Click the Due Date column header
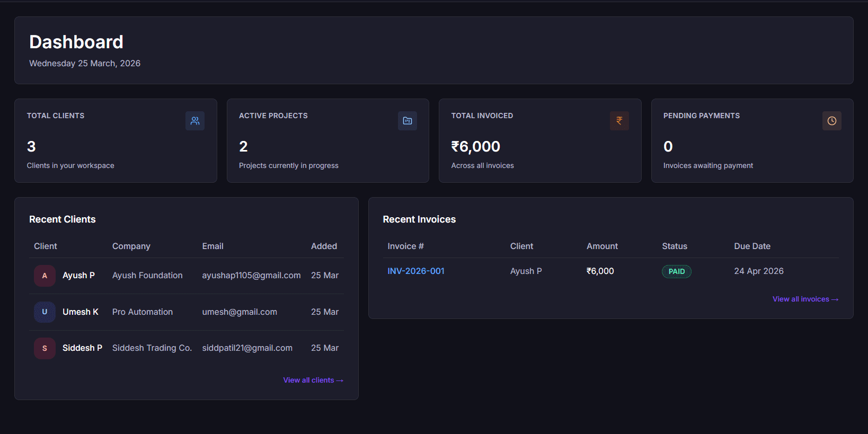This screenshot has height=434, width=868. (x=752, y=246)
